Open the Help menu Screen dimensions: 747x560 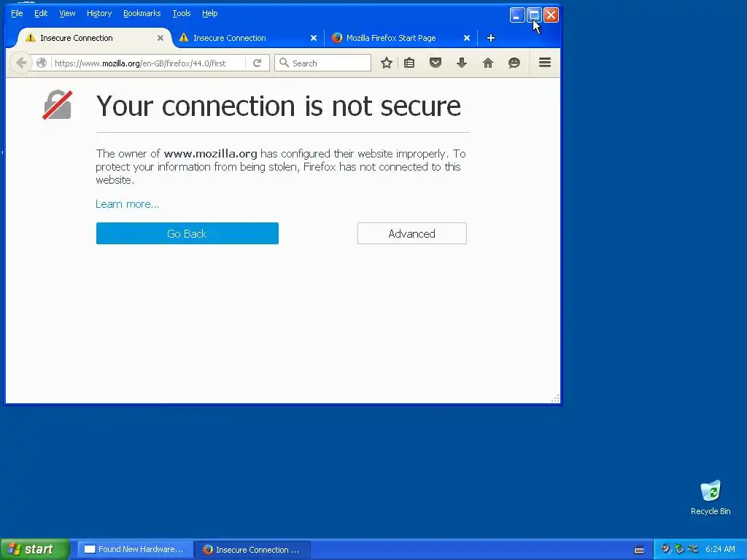[209, 13]
